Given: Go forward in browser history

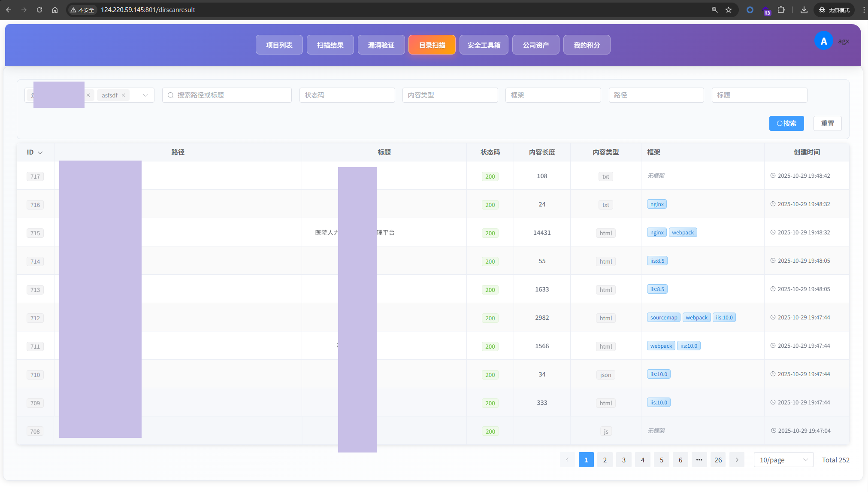Looking at the screenshot, I should tap(24, 10).
